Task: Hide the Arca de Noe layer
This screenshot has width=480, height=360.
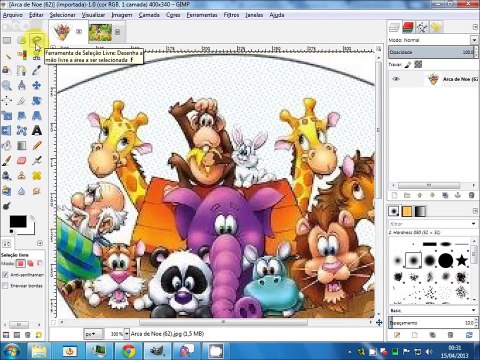Action: (396, 79)
